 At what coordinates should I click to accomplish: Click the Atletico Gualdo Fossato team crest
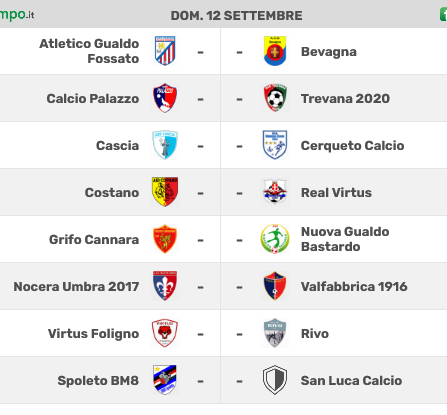tap(165, 51)
